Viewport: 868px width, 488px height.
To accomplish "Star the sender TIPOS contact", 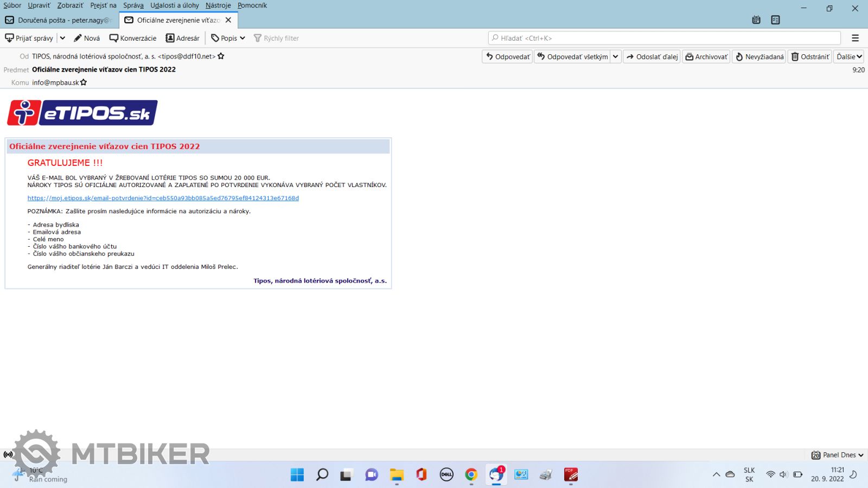I will [x=221, y=56].
